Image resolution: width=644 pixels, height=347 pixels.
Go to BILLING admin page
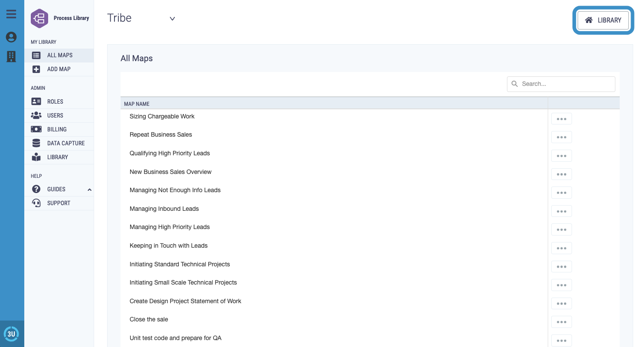(x=59, y=129)
